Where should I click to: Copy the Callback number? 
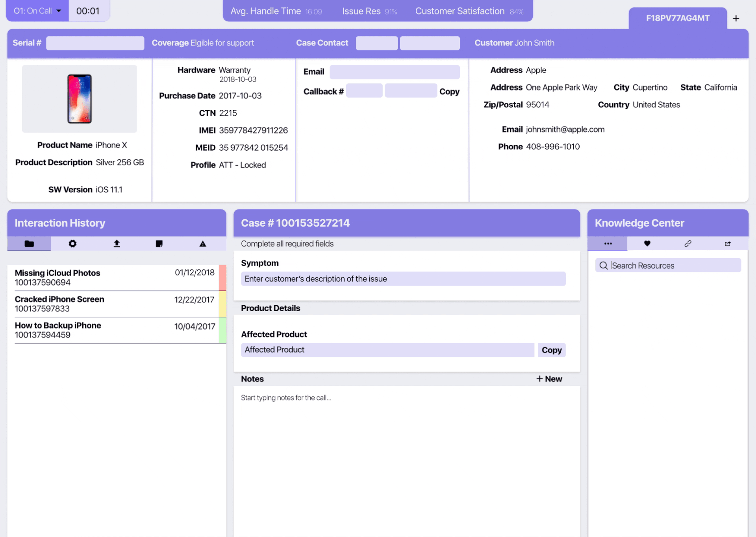coord(449,91)
